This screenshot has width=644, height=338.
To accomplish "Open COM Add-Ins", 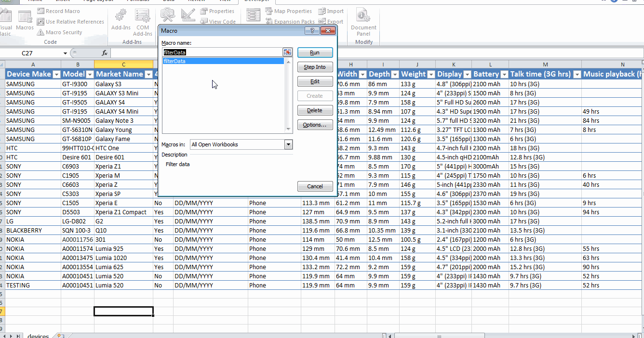I will pos(143,22).
